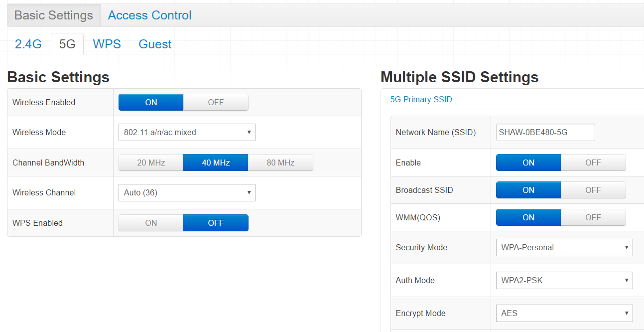Image resolution: width=644 pixels, height=332 pixels.
Task: Turn Wireless Enabled ON
Action: point(151,102)
